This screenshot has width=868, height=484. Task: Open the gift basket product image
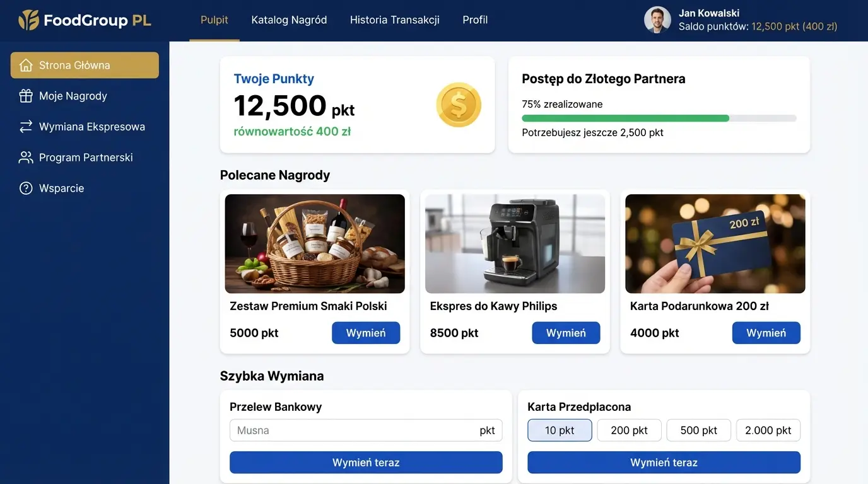pyautogui.click(x=315, y=244)
